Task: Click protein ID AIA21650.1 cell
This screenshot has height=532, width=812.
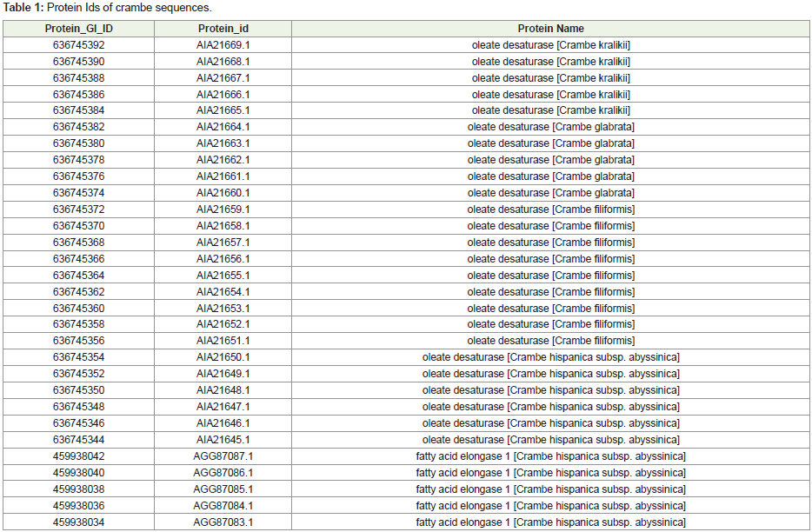Action: click(x=223, y=357)
